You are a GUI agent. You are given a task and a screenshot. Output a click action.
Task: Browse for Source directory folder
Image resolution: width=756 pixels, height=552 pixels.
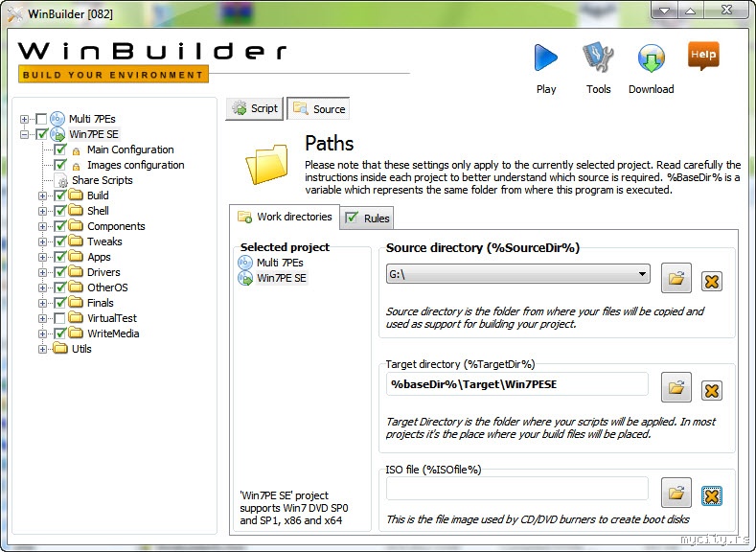(x=676, y=278)
